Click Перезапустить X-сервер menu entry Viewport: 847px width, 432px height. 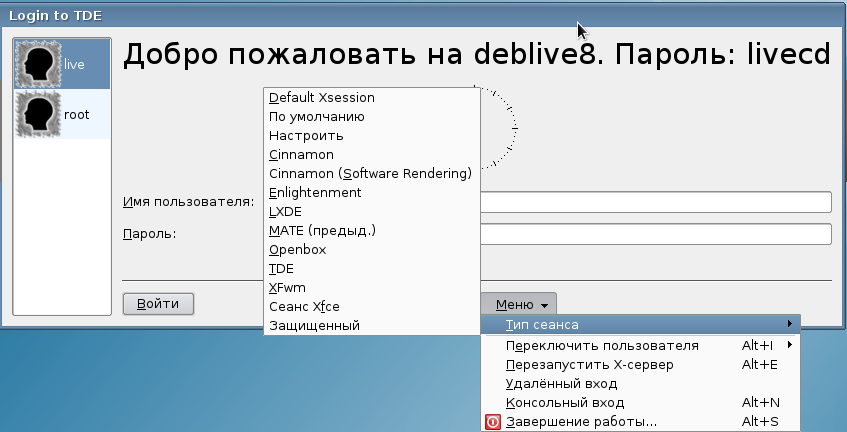click(x=641, y=364)
